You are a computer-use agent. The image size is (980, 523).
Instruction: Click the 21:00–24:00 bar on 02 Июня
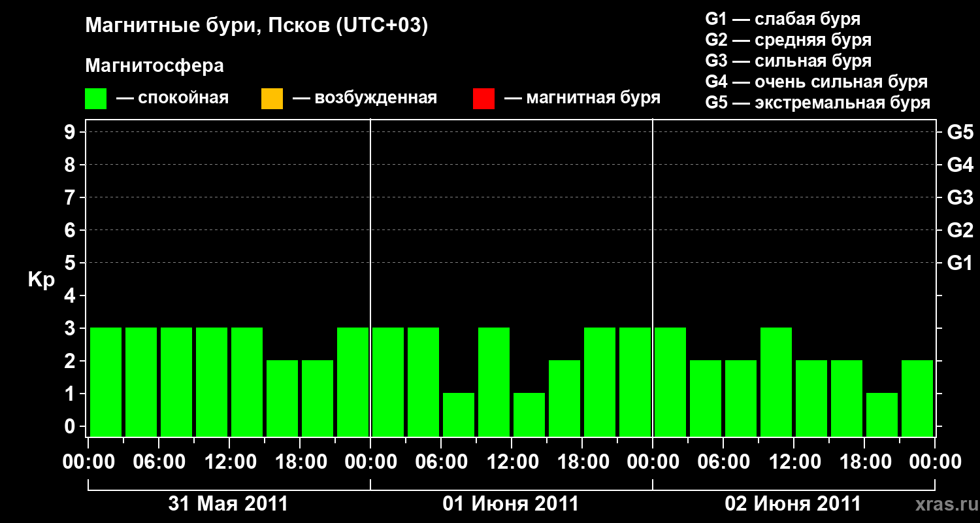tap(917, 398)
